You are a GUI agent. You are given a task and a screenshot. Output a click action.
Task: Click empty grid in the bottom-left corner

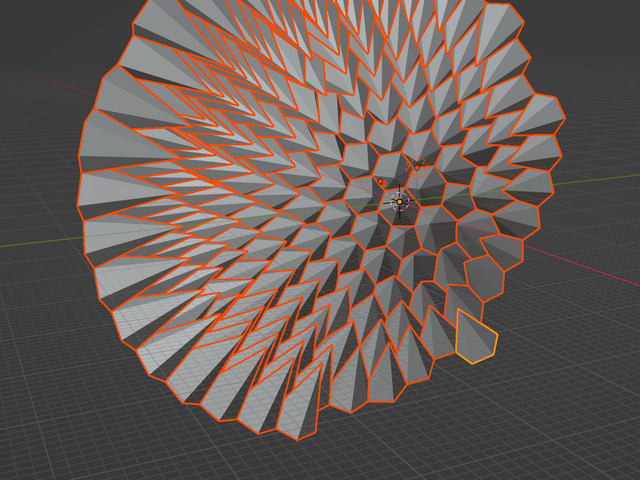(40, 440)
